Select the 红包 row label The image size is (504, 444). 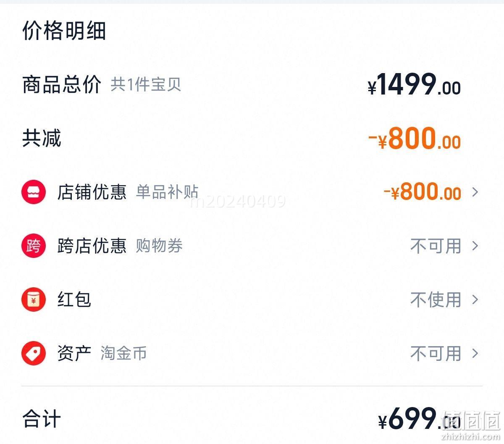pyautogui.click(x=74, y=300)
